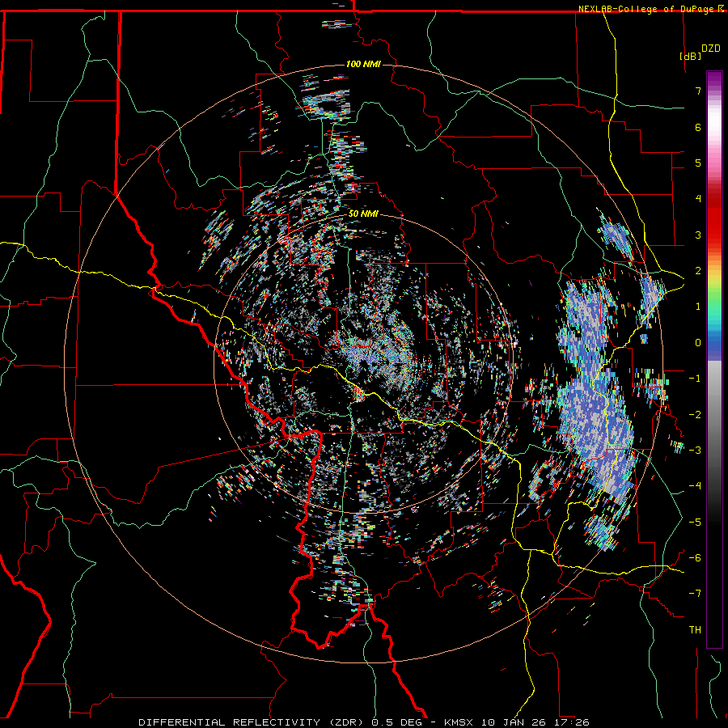Viewport: 728px width, 728px height.
Task: Click the 7 value on color scale
Action: (698, 91)
